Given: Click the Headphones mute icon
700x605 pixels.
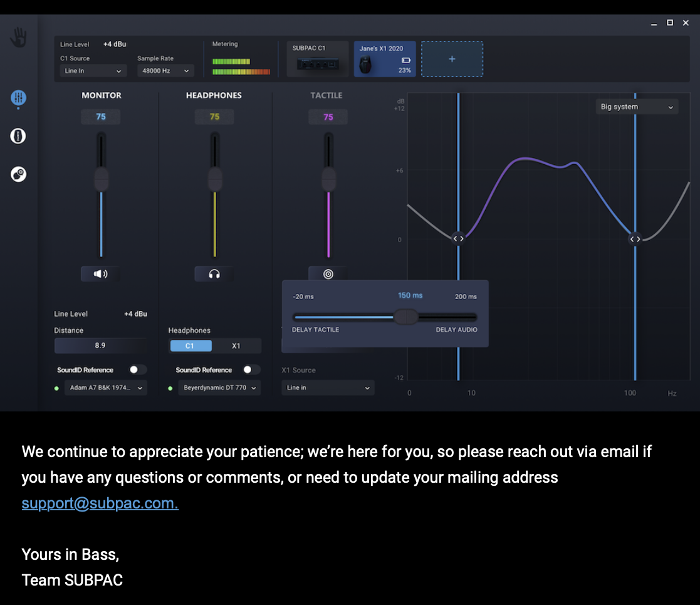Looking at the screenshot, I should (x=214, y=274).
